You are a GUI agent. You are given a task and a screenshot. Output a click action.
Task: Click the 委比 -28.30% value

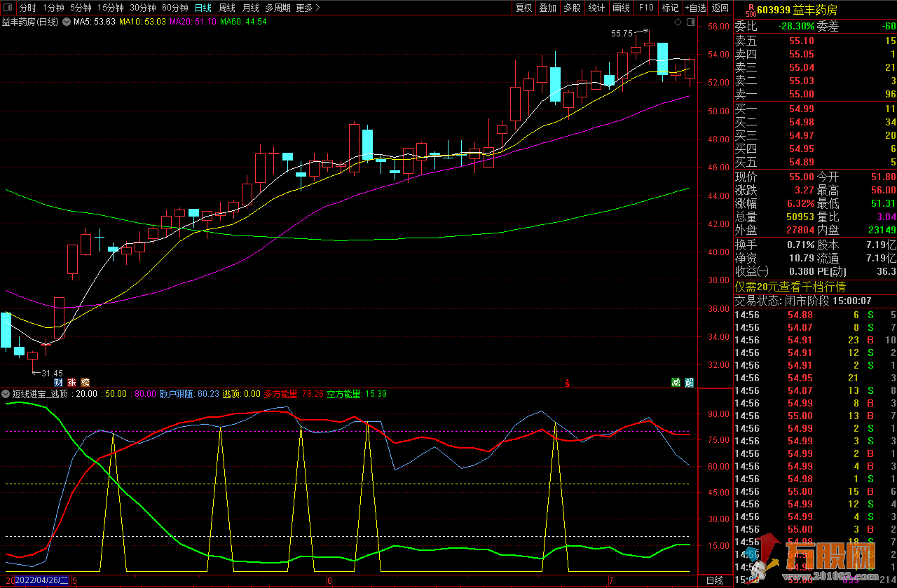coord(795,27)
